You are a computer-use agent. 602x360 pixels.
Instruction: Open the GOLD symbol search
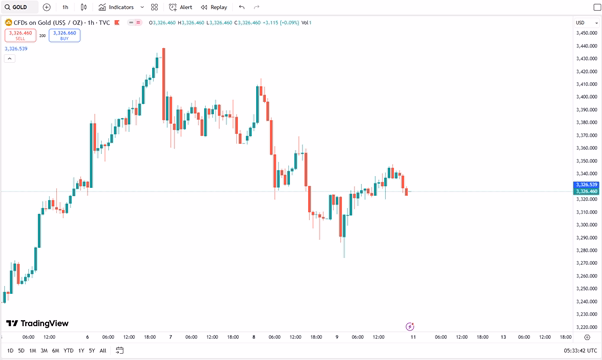coord(19,7)
